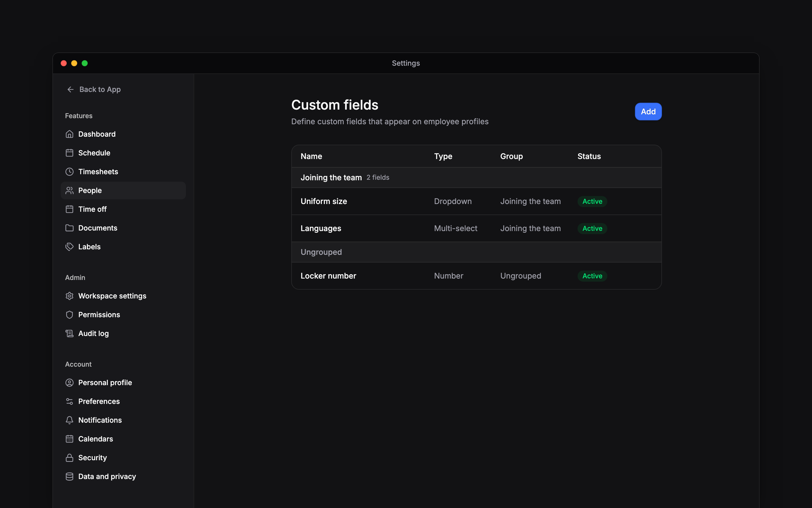Click the "2 fields" count label

coord(378,178)
